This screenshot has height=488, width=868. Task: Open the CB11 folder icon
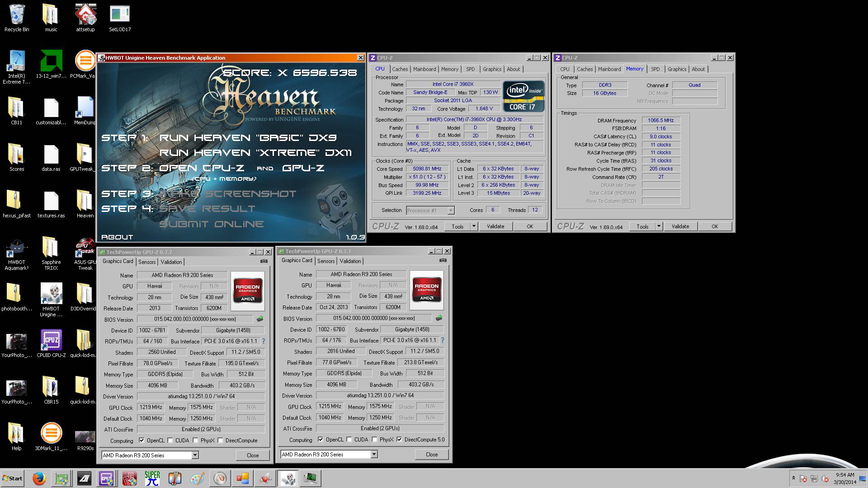(x=17, y=111)
